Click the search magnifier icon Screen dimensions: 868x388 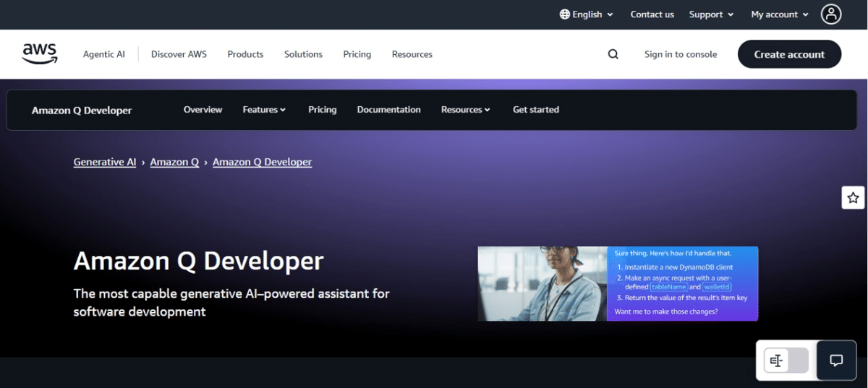coord(613,54)
